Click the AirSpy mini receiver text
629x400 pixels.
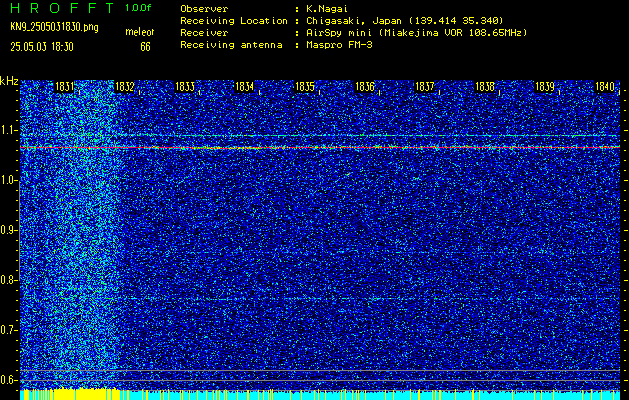pyautogui.click(x=416, y=33)
